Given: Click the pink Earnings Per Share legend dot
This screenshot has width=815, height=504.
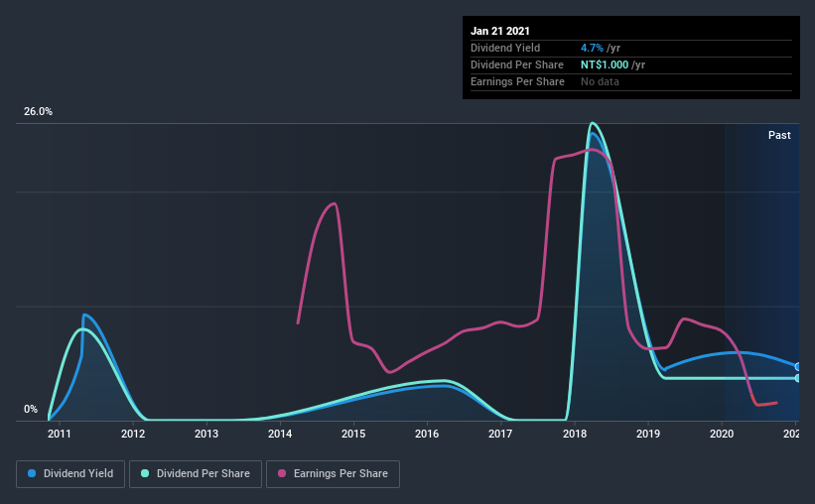Looking at the screenshot, I should pos(282,473).
